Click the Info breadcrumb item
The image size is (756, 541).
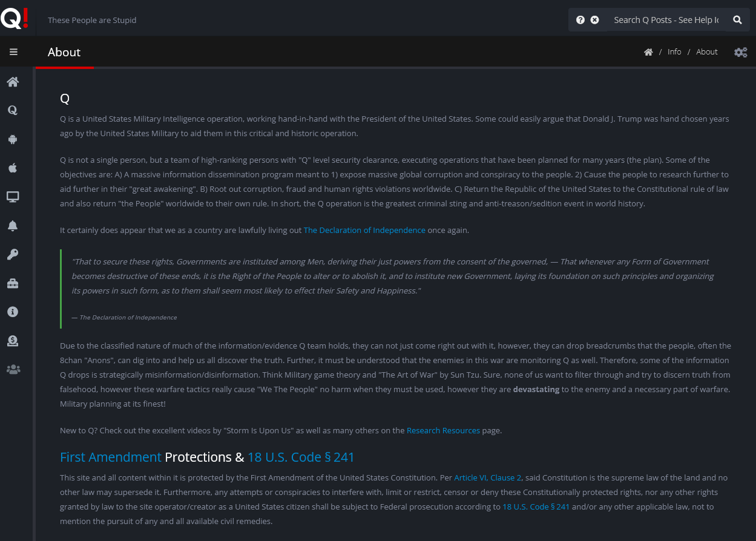(x=674, y=52)
